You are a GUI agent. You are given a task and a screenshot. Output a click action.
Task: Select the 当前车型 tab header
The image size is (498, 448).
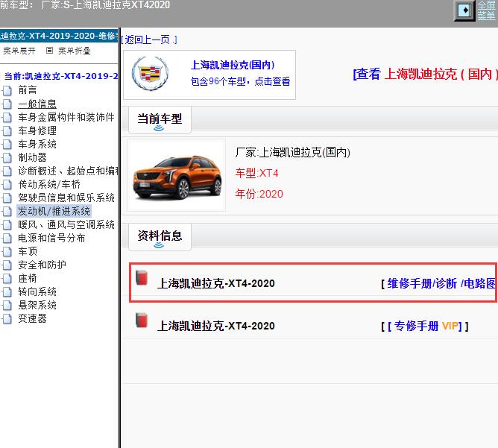tap(160, 120)
